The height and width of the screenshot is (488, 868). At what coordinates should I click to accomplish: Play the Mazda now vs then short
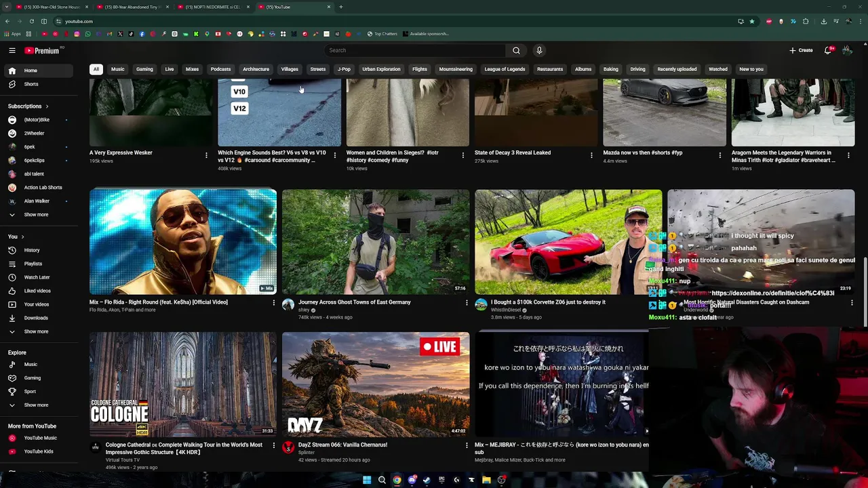(x=665, y=112)
